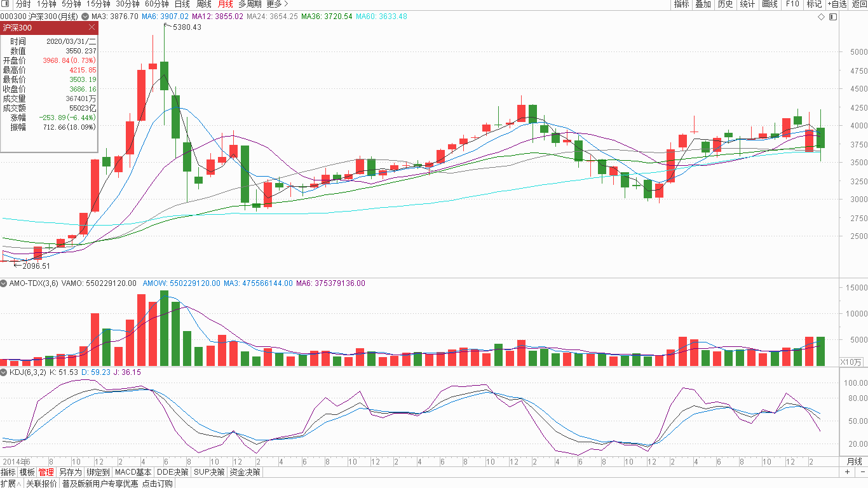Select the 资金决策 template
This screenshot has width=868, height=488.
coord(245,472)
